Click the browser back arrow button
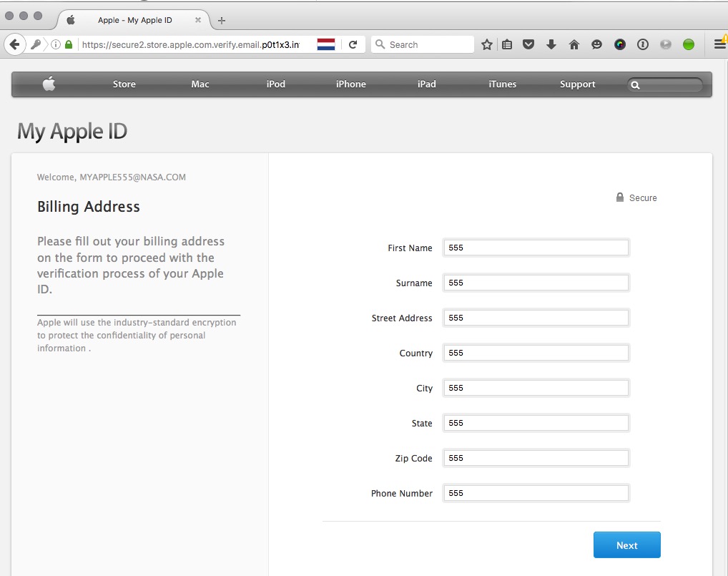This screenshot has height=576, width=728. coord(14,44)
